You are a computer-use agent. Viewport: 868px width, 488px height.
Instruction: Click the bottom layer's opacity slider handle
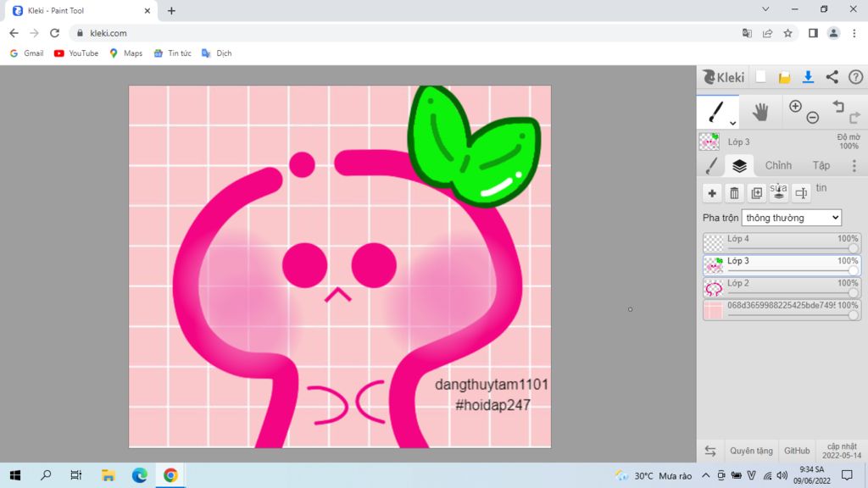(853, 315)
